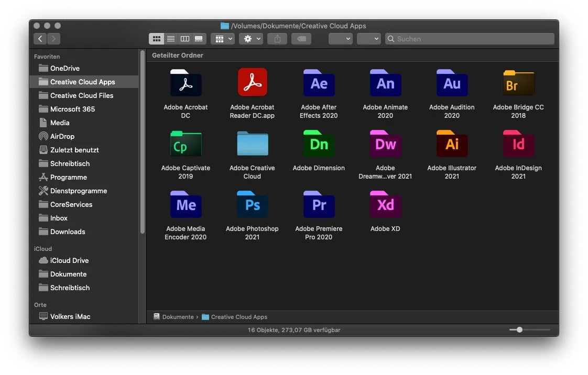Select Adobe Dreamweaver 2021 folder
This screenshot has width=588, height=375.
385,144
